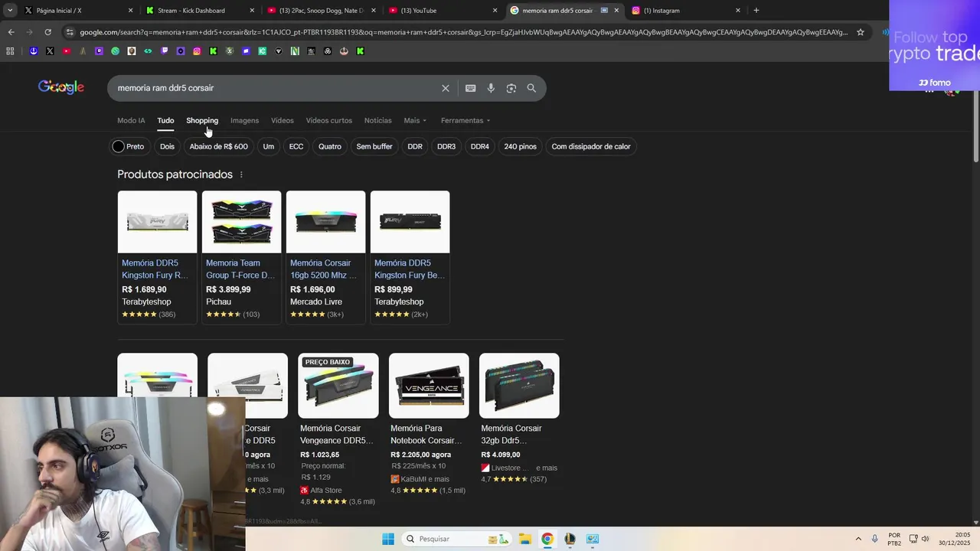Click the Corsair Vengeance notebook memory thumbnail

tap(429, 386)
